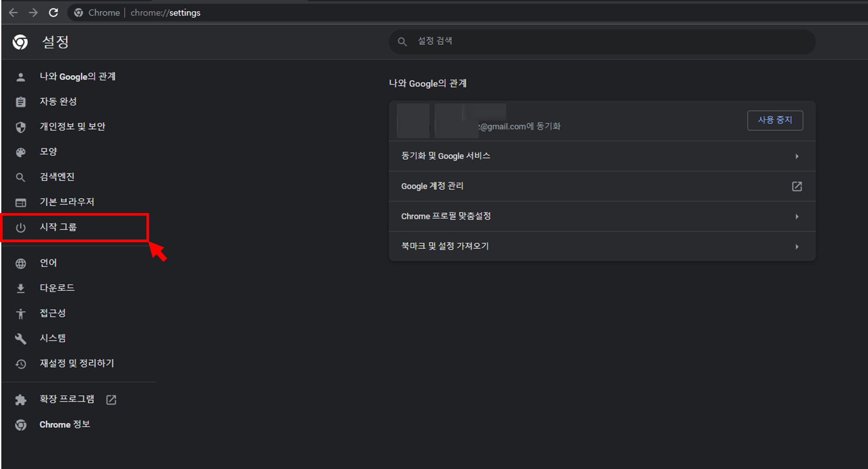Reload the settings page

tap(54, 13)
